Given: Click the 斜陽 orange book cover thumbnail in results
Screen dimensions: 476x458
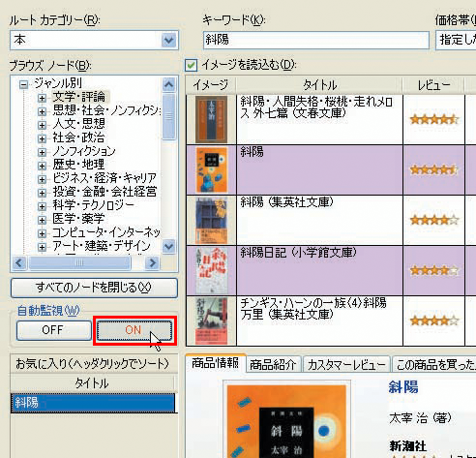Looking at the screenshot, I should tap(212, 169).
